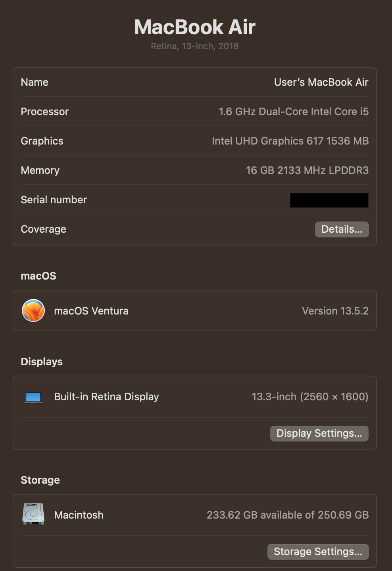This screenshot has width=392, height=571.
Task: Click the redacted serial number value
Action: pyautogui.click(x=329, y=200)
